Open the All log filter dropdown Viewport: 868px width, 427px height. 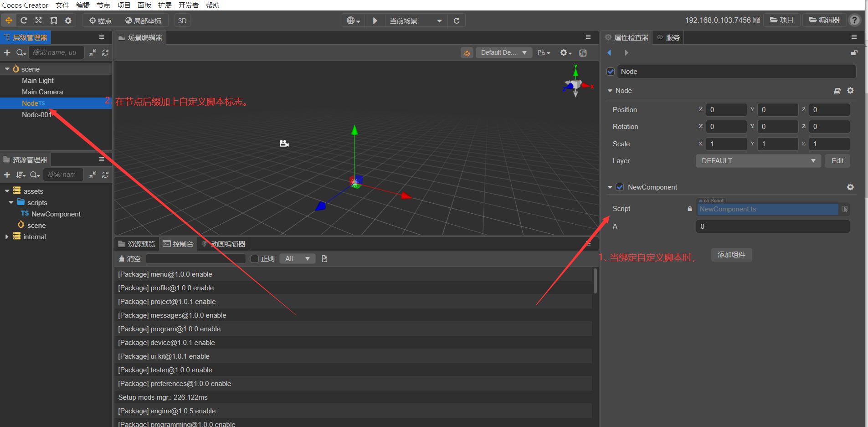click(x=297, y=259)
